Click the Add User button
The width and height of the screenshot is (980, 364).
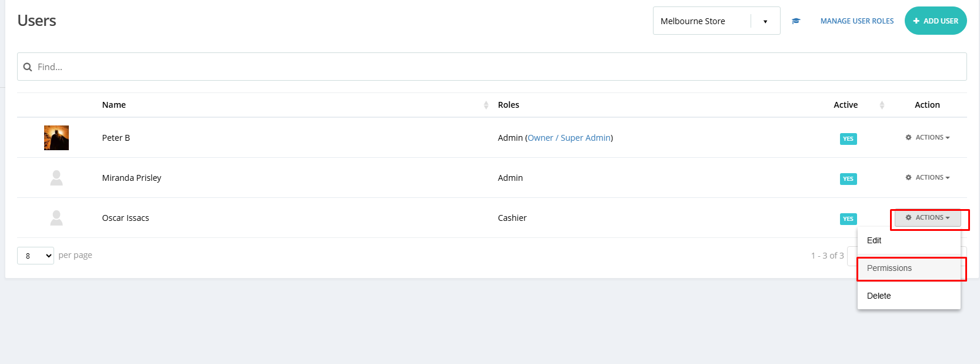coord(935,21)
